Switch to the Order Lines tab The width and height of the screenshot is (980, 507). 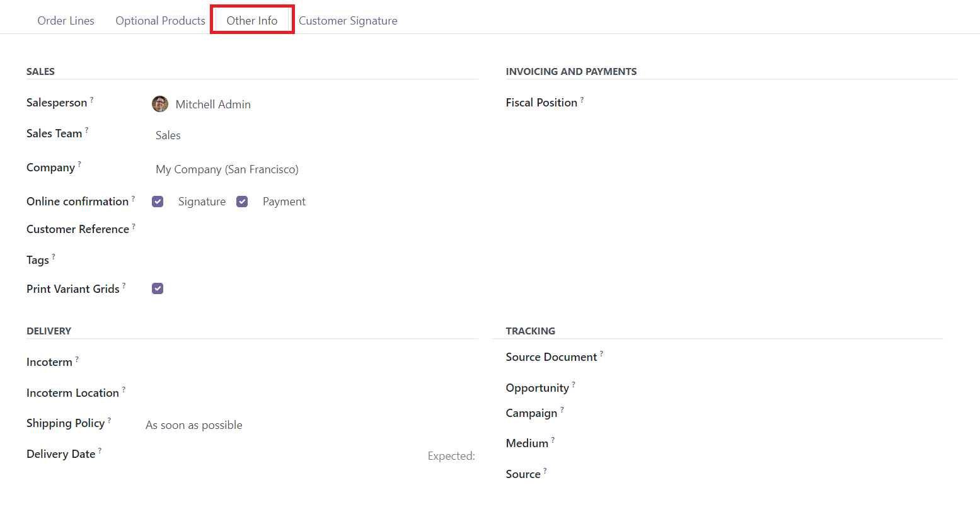66,21
